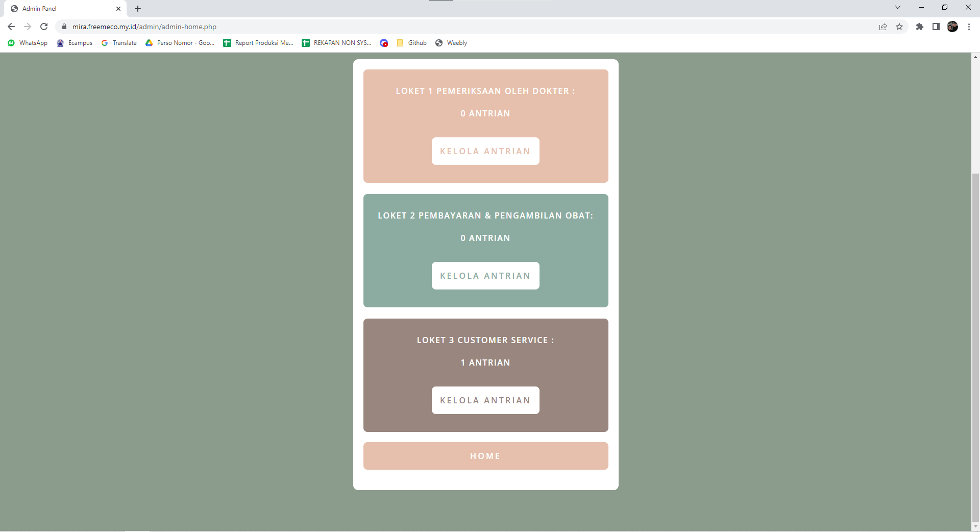Click the browser forward arrow
The height and width of the screenshot is (532, 980).
click(28, 27)
